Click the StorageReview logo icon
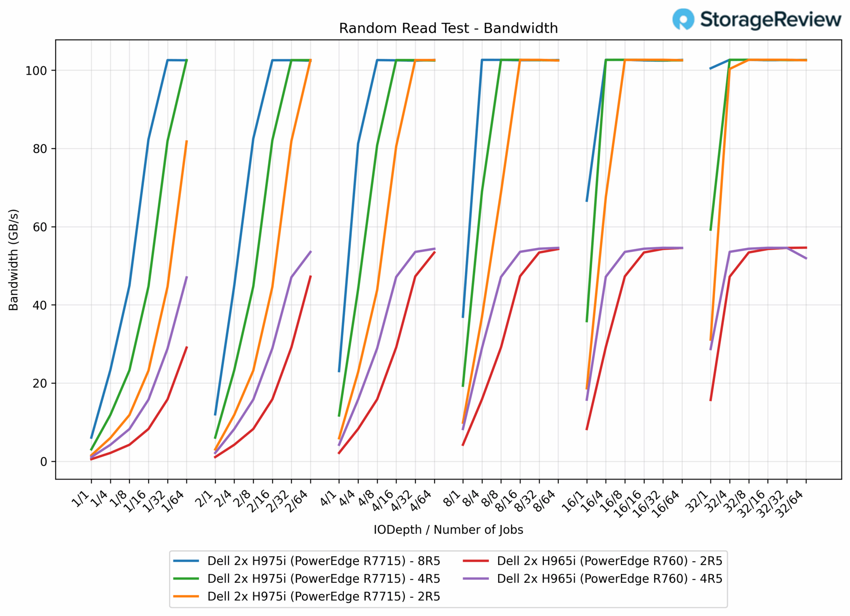850x616 pixels. [x=683, y=19]
